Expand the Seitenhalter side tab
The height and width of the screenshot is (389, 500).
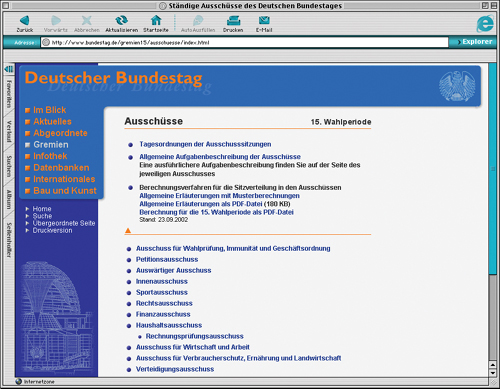[9, 240]
